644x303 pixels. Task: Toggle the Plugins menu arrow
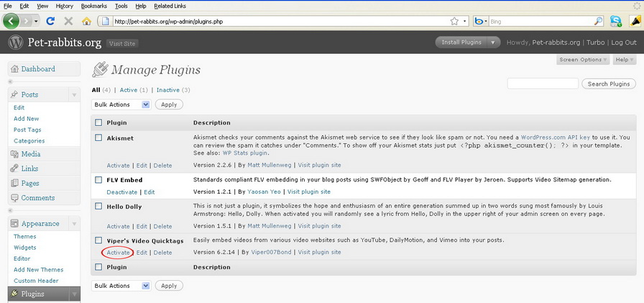pyautogui.click(x=74, y=294)
